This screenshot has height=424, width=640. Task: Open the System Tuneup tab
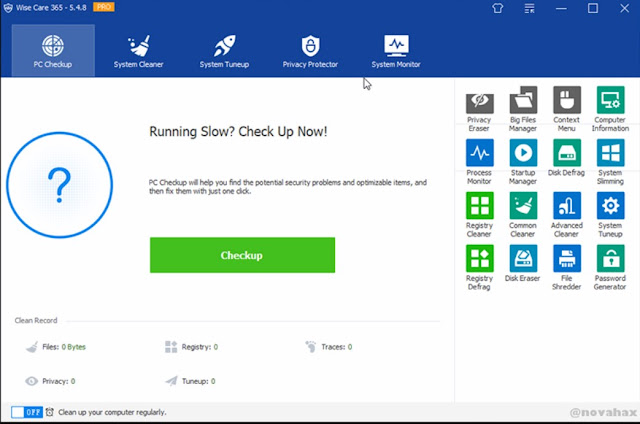pyautogui.click(x=224, y=51)
